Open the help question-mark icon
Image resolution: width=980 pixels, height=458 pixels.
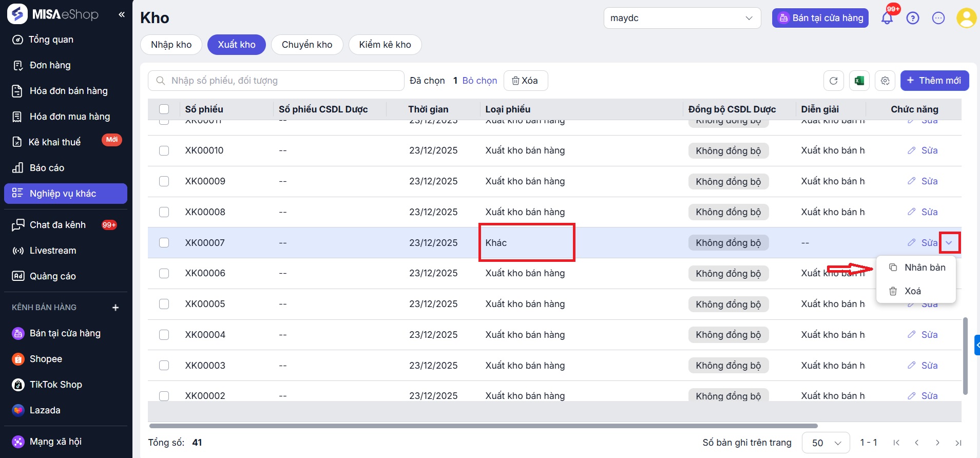(913, 18)
